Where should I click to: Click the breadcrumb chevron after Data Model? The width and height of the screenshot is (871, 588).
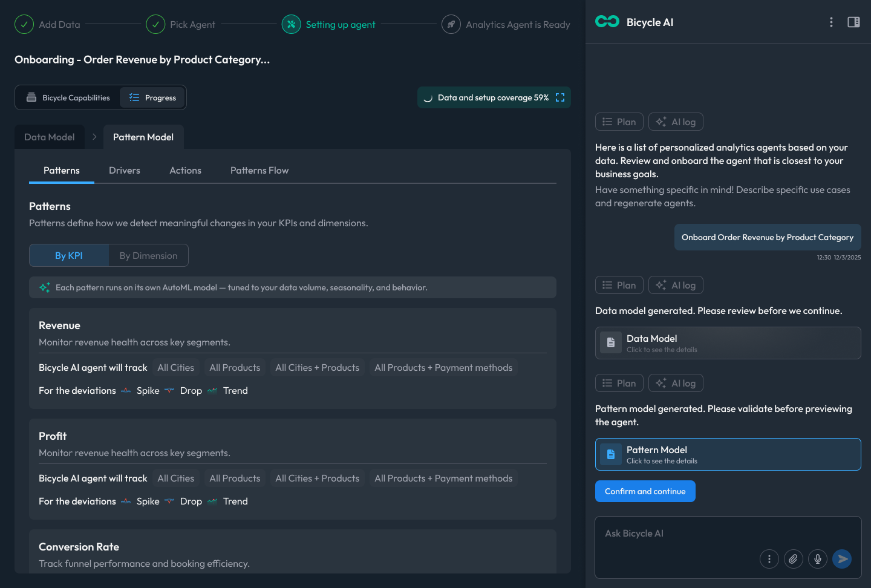click(x=94, y=137)
